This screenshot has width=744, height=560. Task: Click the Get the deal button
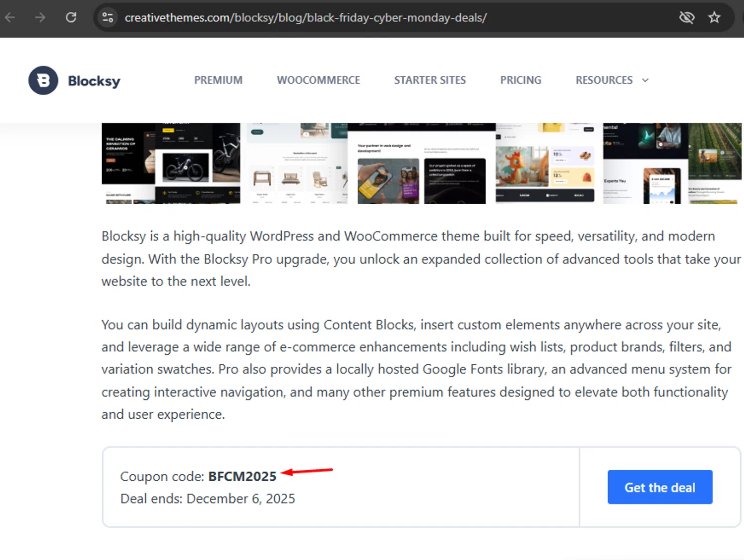660,487
